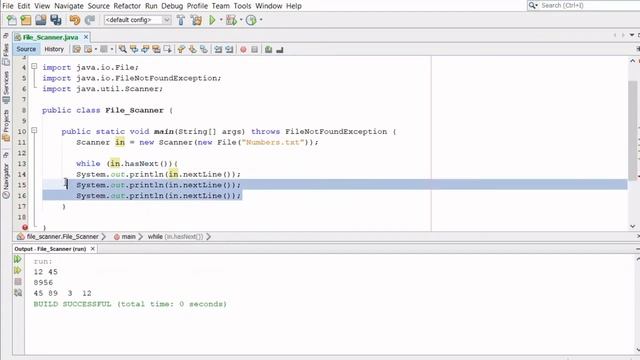Image resolution: width=640 pixels, height=360 pixels.
Task: Toggle Rectangular Selection in editor toolbar
Action: 167,49
